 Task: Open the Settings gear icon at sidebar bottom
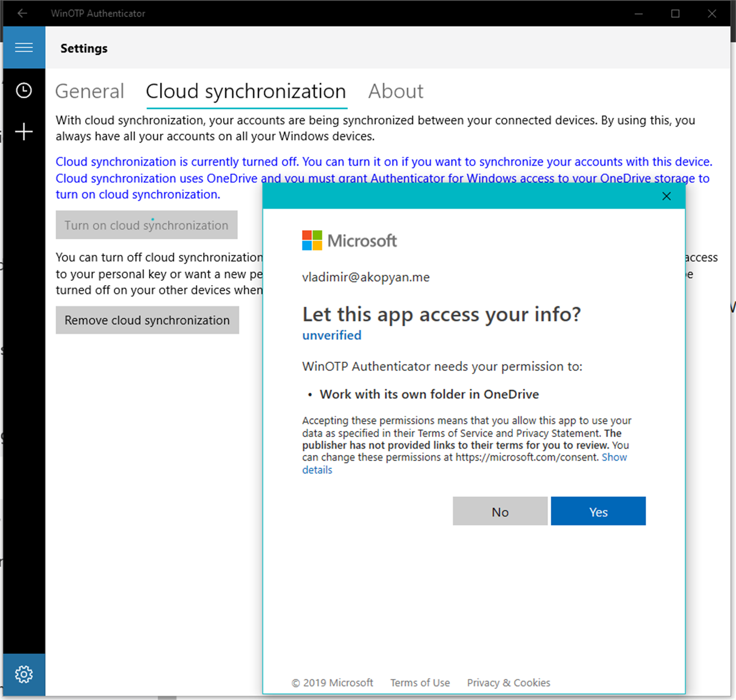tap(24, 674)
